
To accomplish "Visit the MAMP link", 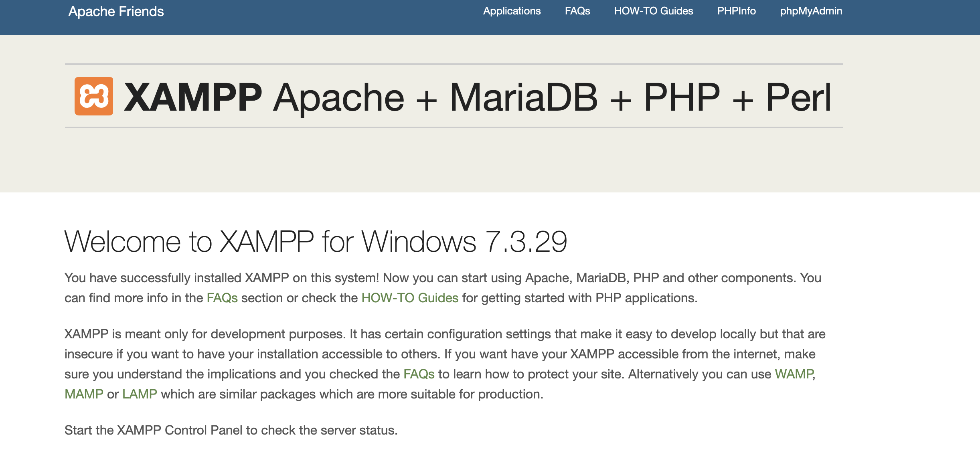I will tap(84, 394).
